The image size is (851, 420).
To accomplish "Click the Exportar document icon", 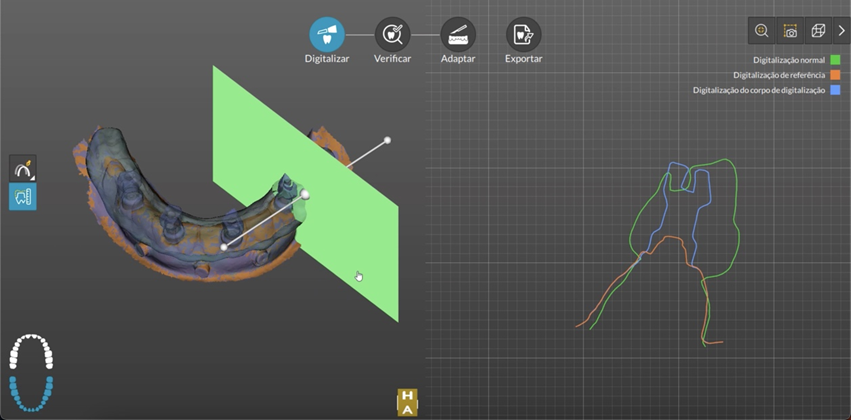I will 523,35.
